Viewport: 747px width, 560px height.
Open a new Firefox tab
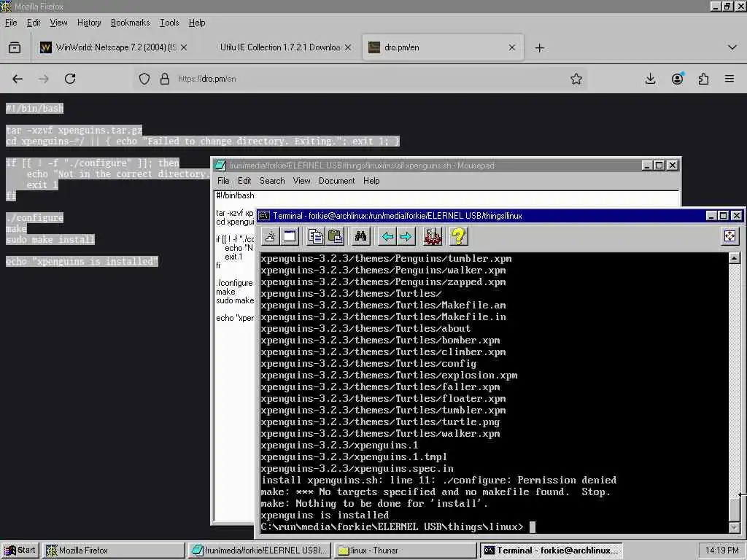tap(539, 47)
